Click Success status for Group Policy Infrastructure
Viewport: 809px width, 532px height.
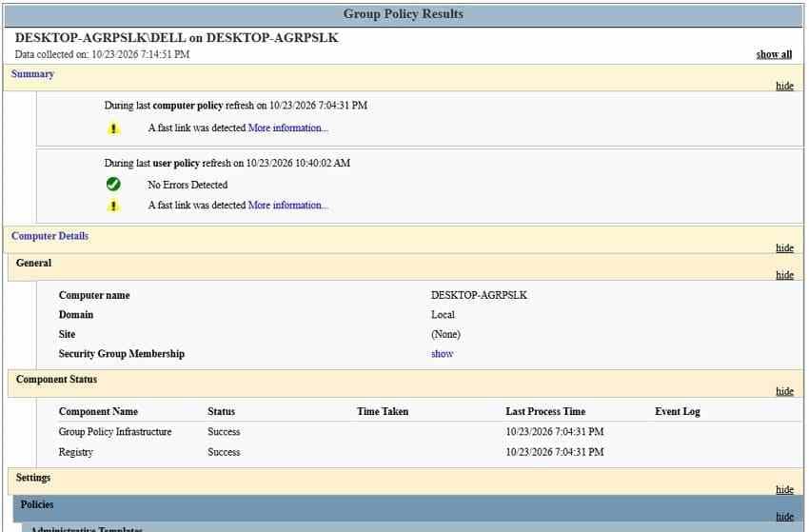224,432
